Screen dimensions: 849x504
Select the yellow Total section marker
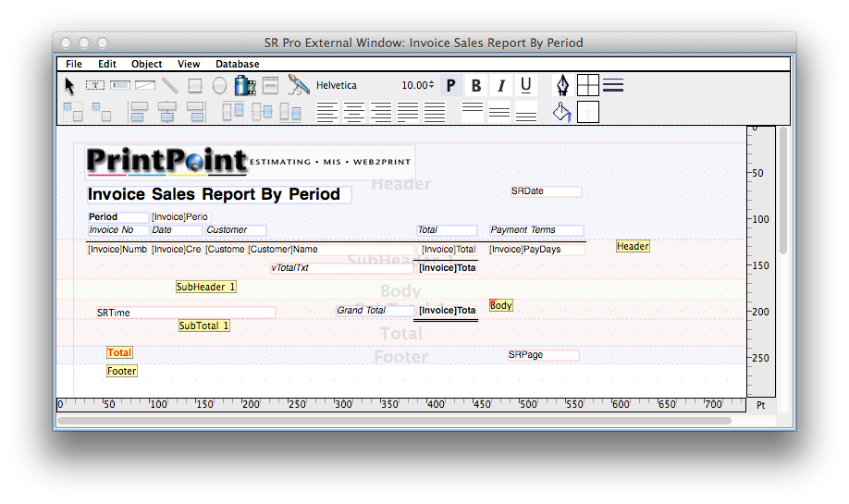coord(119,352)
